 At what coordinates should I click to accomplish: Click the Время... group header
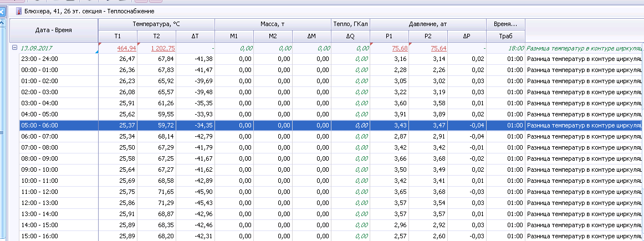point(505,24)
